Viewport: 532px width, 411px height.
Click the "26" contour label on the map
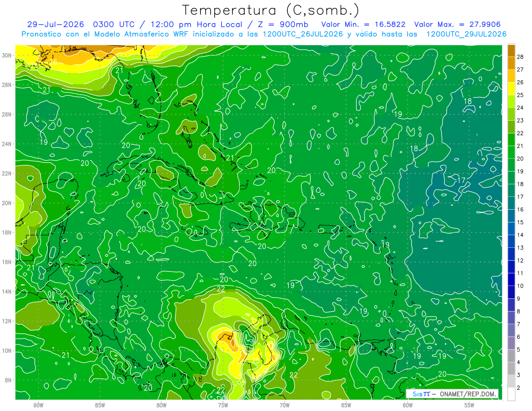click(x=53, y=62)
